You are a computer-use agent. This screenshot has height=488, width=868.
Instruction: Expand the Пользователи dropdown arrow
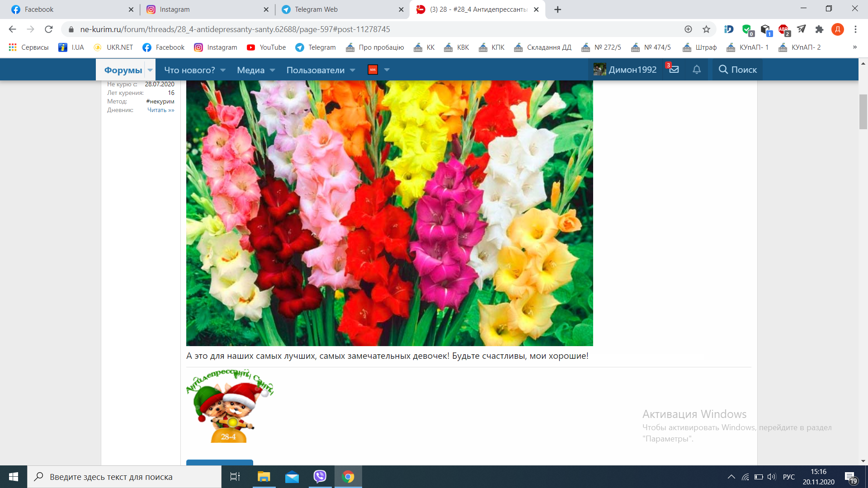353,70
